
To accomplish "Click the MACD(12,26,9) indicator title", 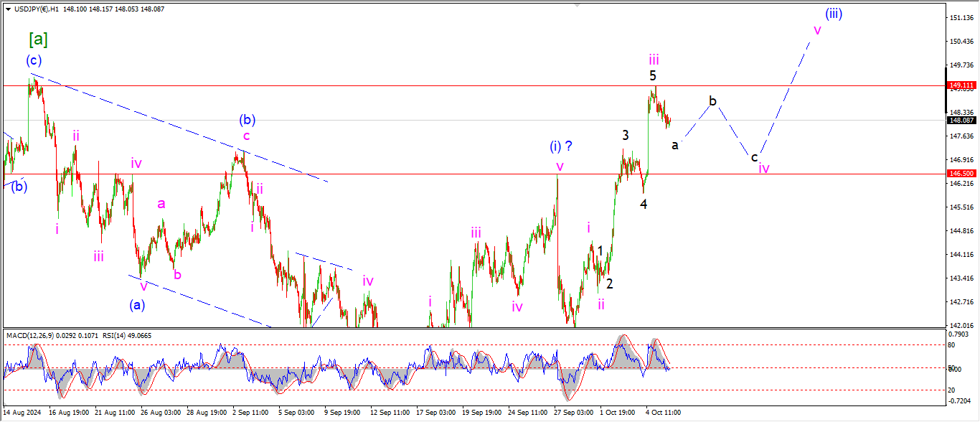I will [32, 336].
